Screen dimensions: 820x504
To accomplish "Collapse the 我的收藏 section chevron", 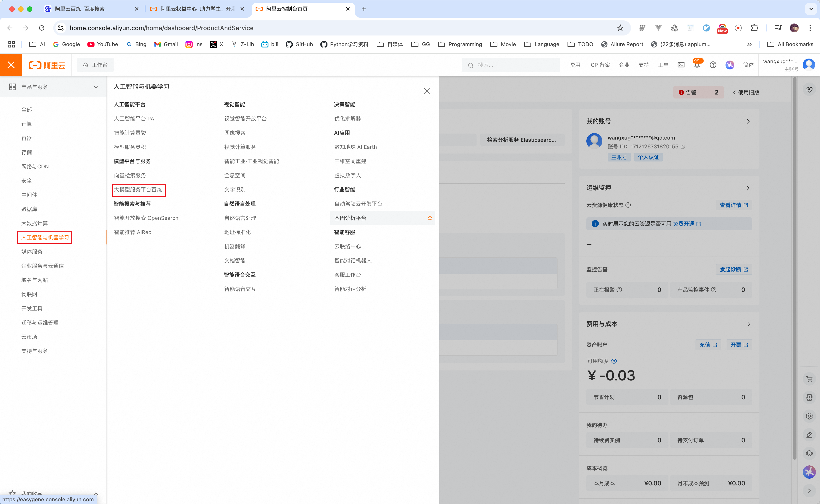I will [96, 493].
